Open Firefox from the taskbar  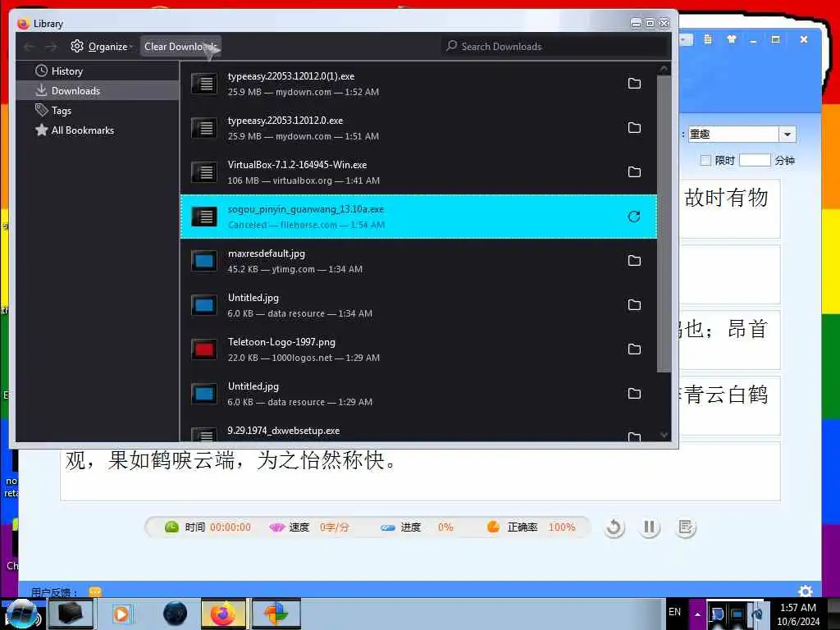point(223,614)
